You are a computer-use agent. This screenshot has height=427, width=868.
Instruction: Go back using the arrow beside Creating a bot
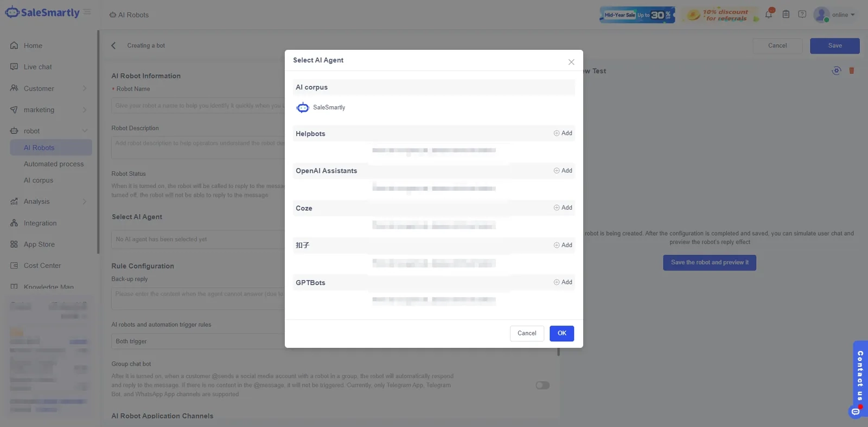point(113,46)
